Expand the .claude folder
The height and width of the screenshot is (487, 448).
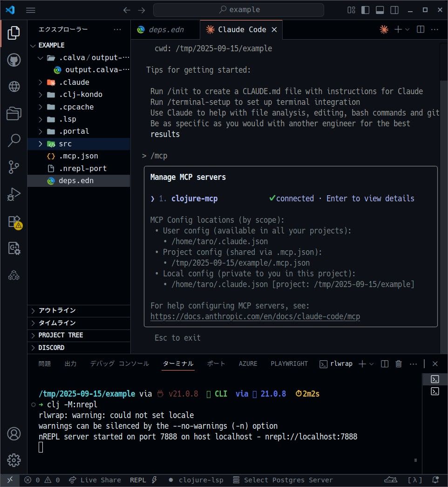click(x=41, y=82)
